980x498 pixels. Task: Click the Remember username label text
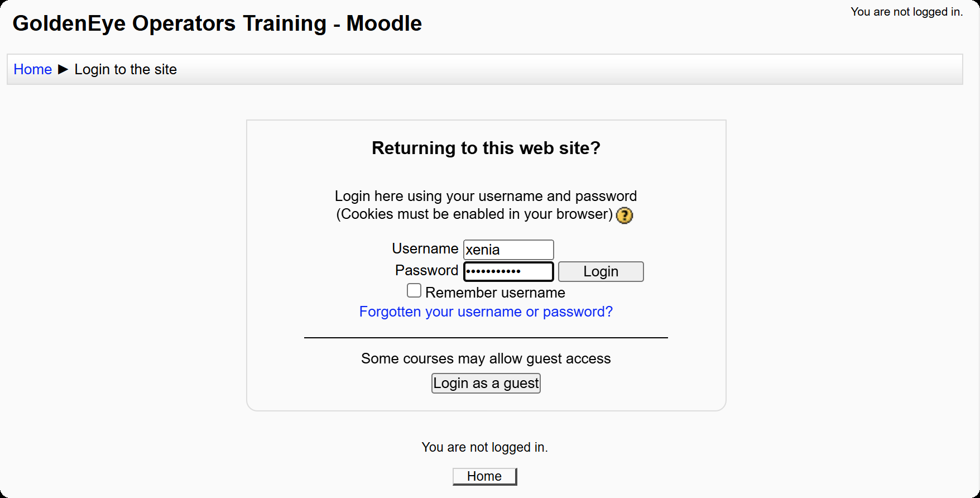[495, 293]
